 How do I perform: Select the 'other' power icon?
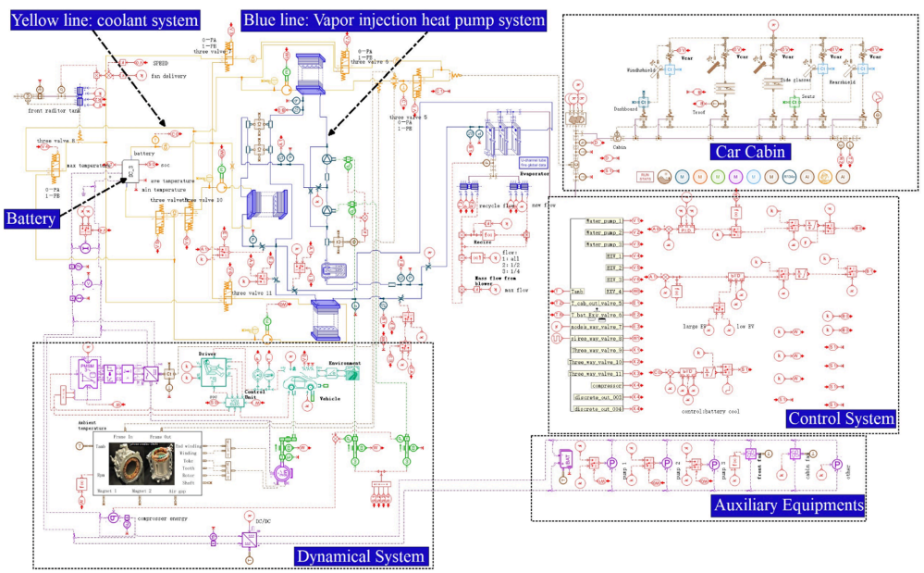coord(837,465)
